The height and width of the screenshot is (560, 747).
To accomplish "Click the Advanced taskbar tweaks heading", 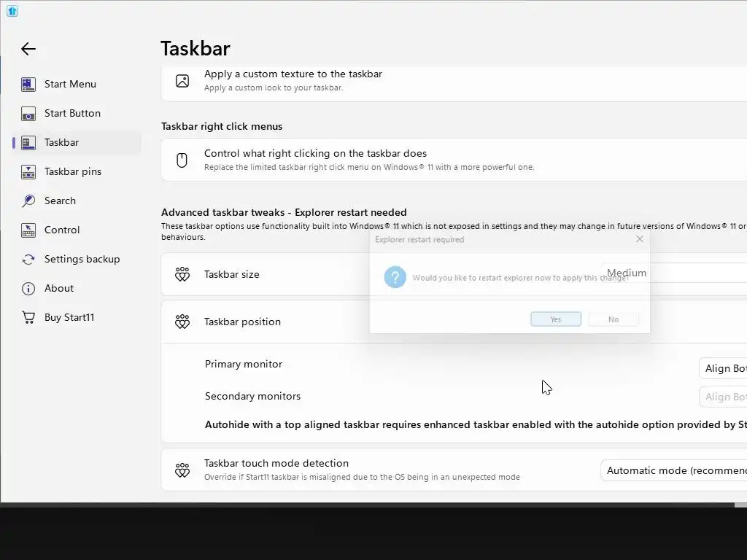I will 284,212.
